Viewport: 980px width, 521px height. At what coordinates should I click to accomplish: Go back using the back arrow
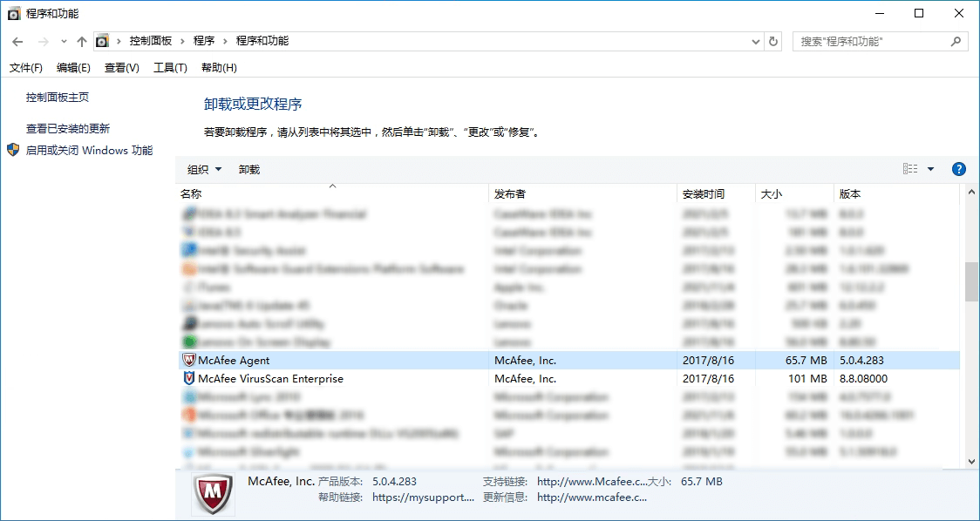coord(17,41)
